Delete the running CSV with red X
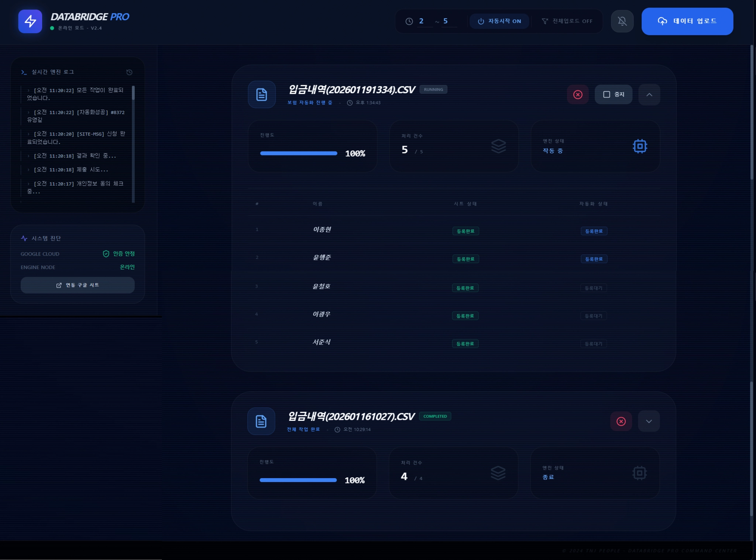The width and height of the screenshot is (756, 560). [578, 95]
